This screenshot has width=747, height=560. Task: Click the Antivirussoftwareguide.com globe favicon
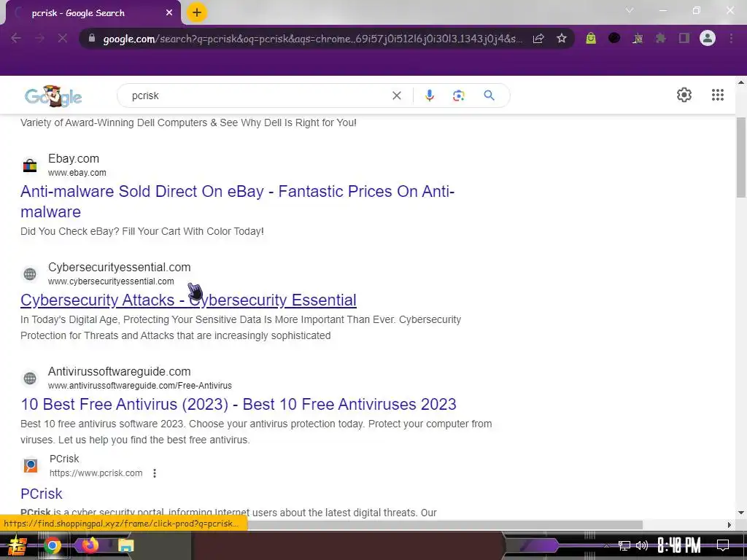(x=30, y=378)
